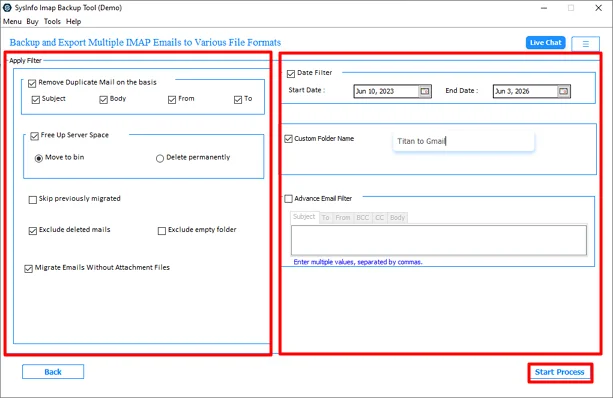This screenshot has width=613, height=398.
Task: Minimize the SysInfo Imap Backup Tool window
Action: pos(544,8)
